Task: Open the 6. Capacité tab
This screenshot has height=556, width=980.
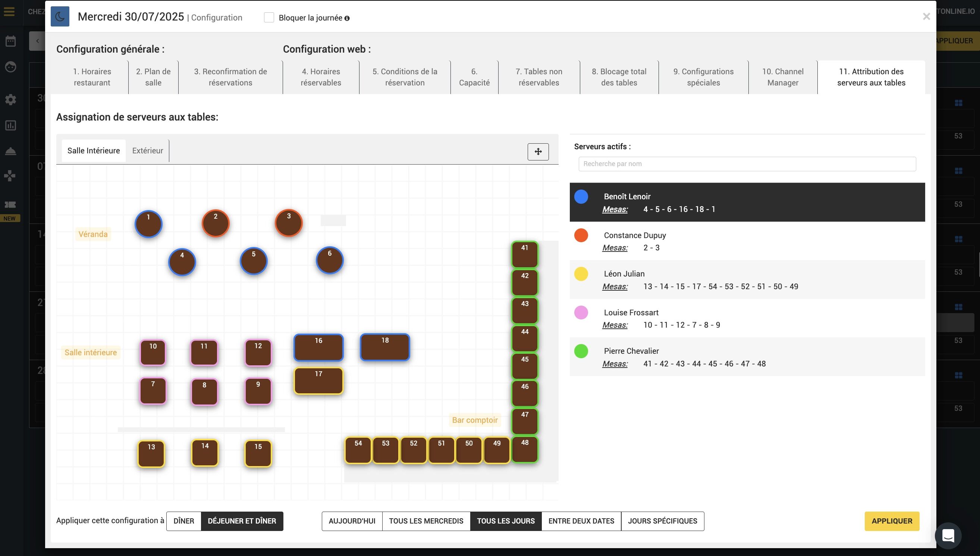Action: point(474,77)
